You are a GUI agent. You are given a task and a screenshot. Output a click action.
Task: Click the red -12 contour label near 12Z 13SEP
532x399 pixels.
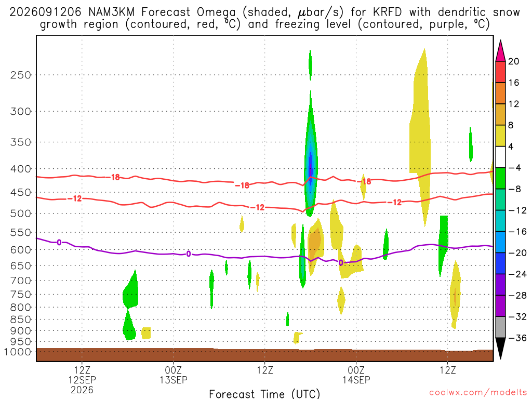[258, 207]
